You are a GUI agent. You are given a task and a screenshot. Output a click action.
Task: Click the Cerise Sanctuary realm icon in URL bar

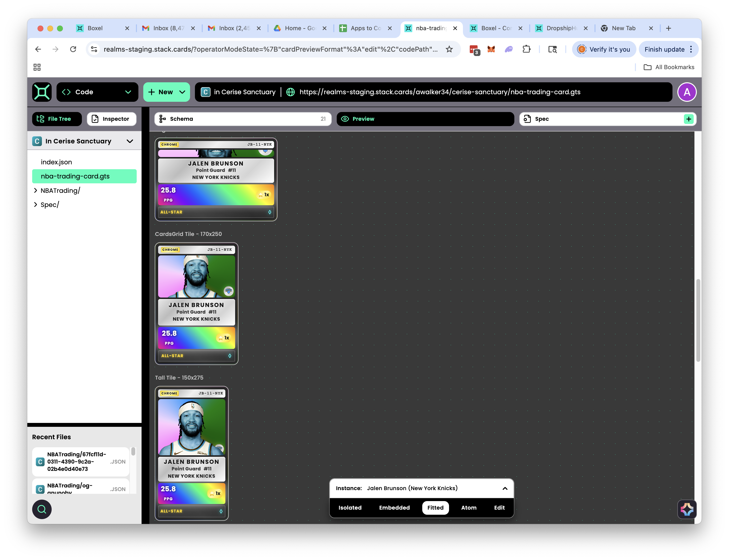(x=205, y=92)
